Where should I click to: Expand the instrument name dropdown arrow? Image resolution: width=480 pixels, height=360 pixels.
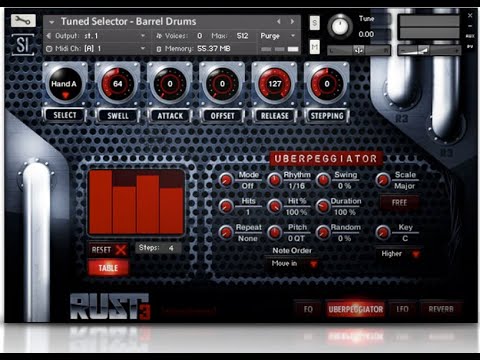52,22
